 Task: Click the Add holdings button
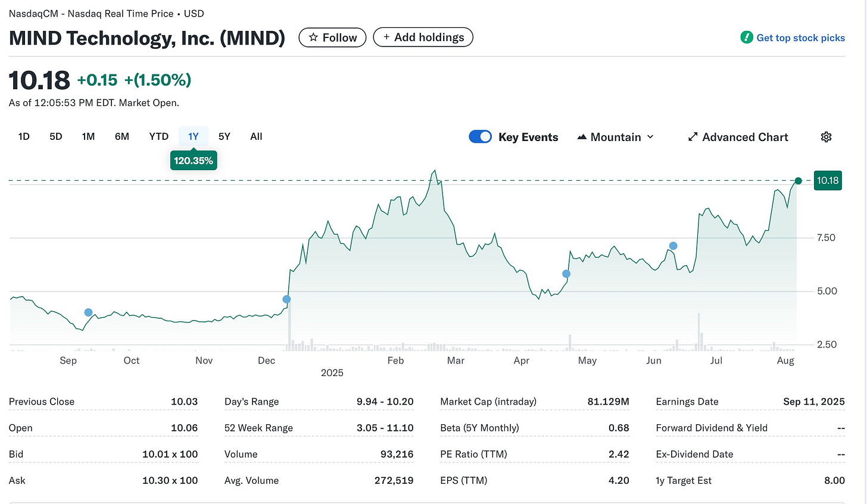coord(423,37)
